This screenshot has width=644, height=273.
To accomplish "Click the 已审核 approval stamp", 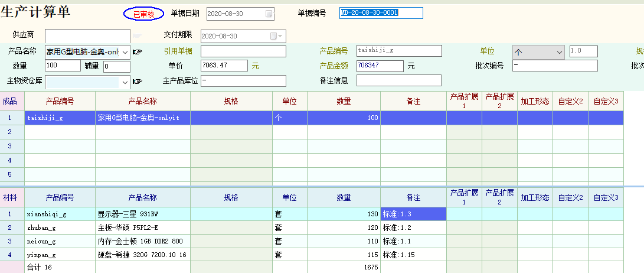I will 143,14.
